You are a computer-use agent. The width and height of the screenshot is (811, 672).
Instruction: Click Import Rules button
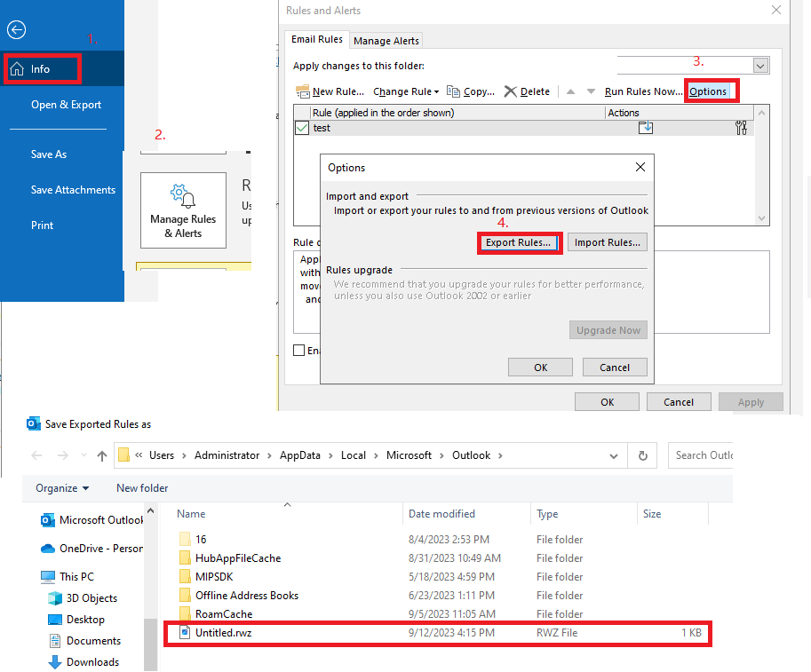(608, 242)
